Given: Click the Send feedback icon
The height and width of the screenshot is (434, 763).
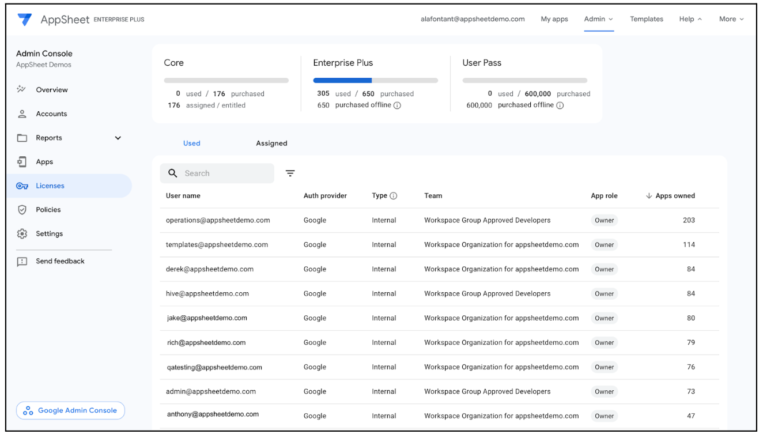Looking at the screenshot, I should 22,261.
